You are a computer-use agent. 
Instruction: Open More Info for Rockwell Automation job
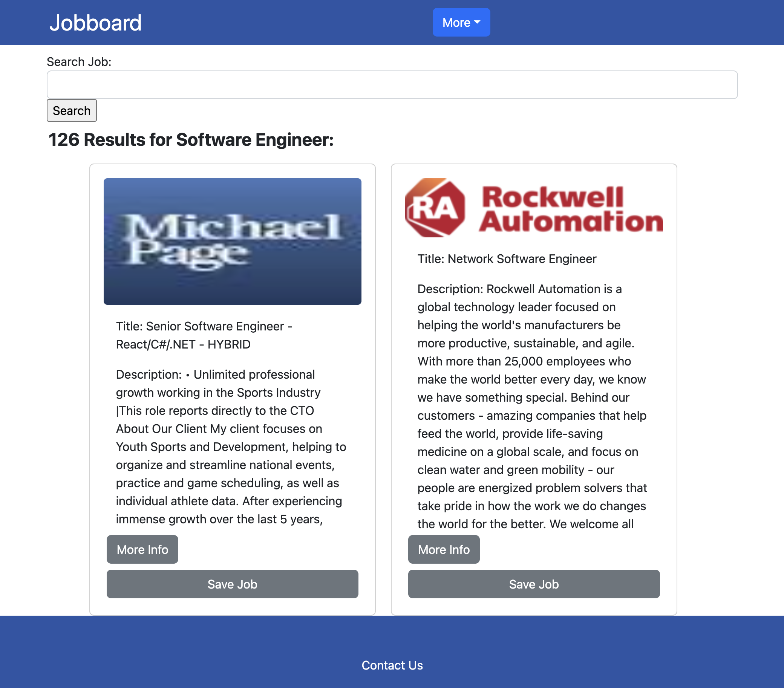click(443, 549)
